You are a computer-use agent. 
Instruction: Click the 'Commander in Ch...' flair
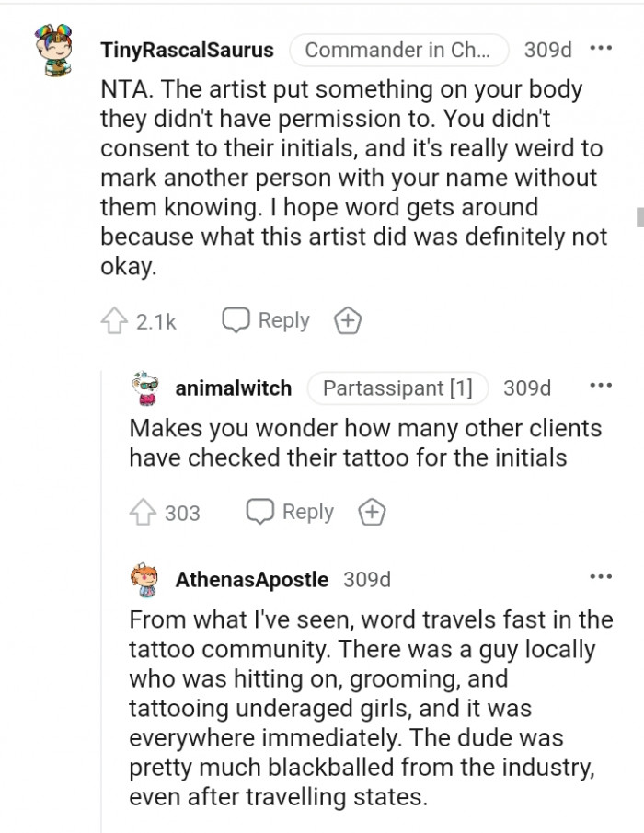pos(399,50)
